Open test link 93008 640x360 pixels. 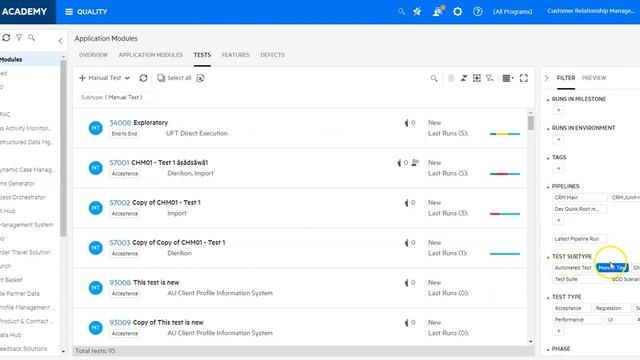(x=120, y=282)
